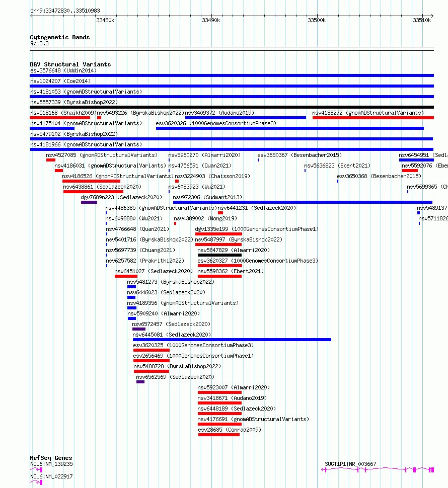Select nsv4186526 gnomAD variant label
The width and height of the screenshot is (448, 488).
click(x=118, y=177)
